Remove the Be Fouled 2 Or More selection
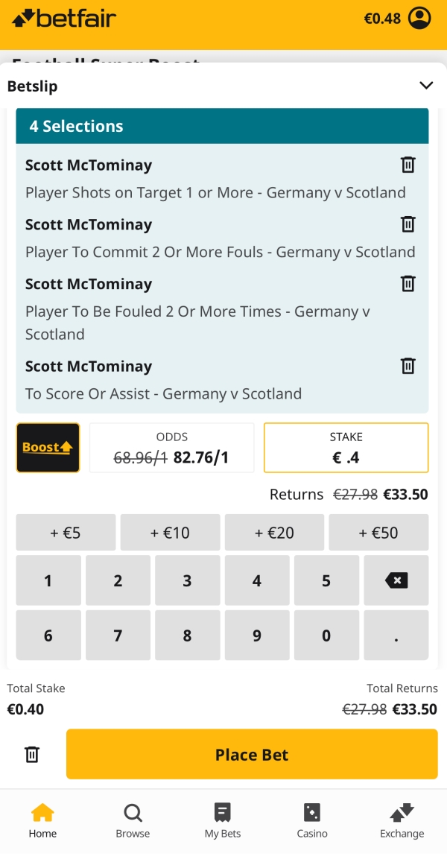Viewport: 447px width, 868px height. click(408, 284)
